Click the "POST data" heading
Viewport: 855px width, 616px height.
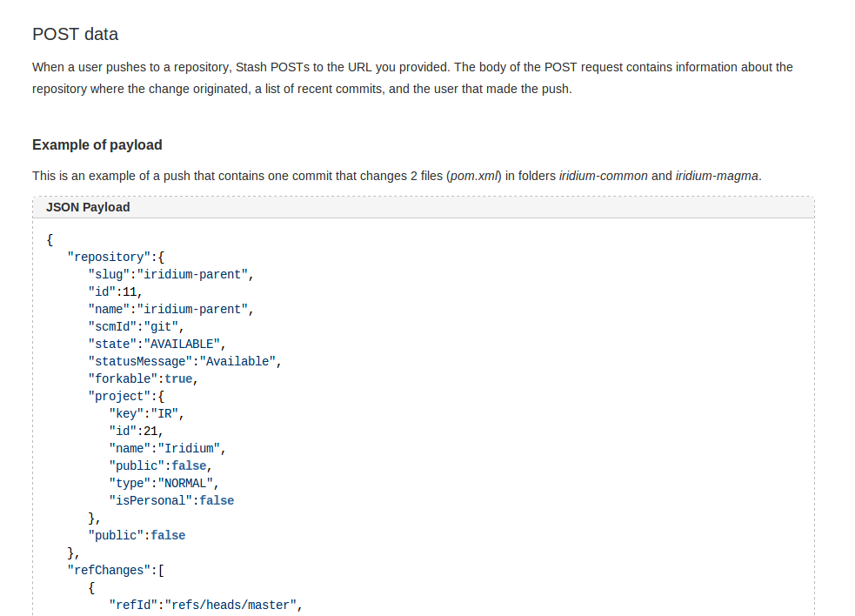click(x=75, y=35)
